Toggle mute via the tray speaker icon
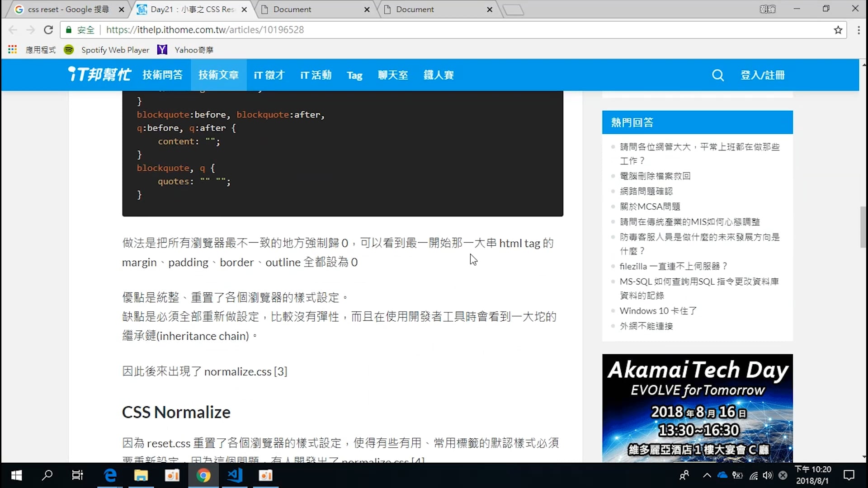The height and width of the screenshot is (488, 868). tap(768, 475)
